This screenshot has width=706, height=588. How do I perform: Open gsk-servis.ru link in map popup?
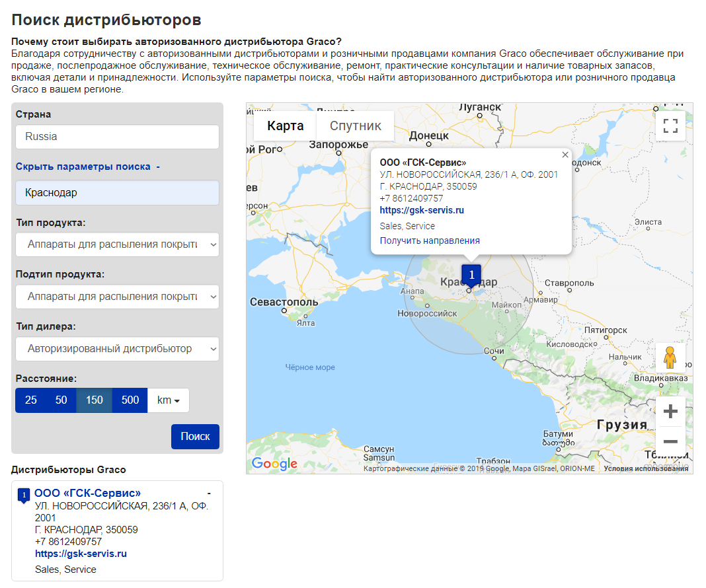[422, 210]
